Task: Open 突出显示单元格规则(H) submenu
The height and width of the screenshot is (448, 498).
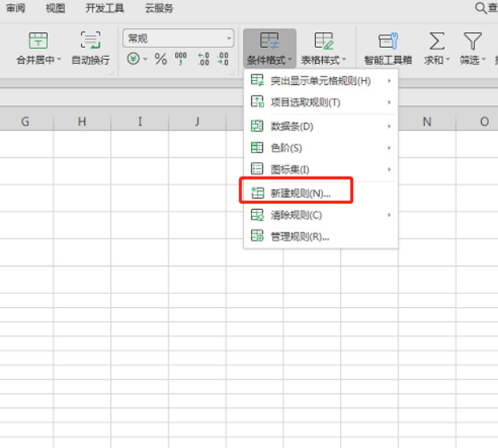Action: point(321,81)
